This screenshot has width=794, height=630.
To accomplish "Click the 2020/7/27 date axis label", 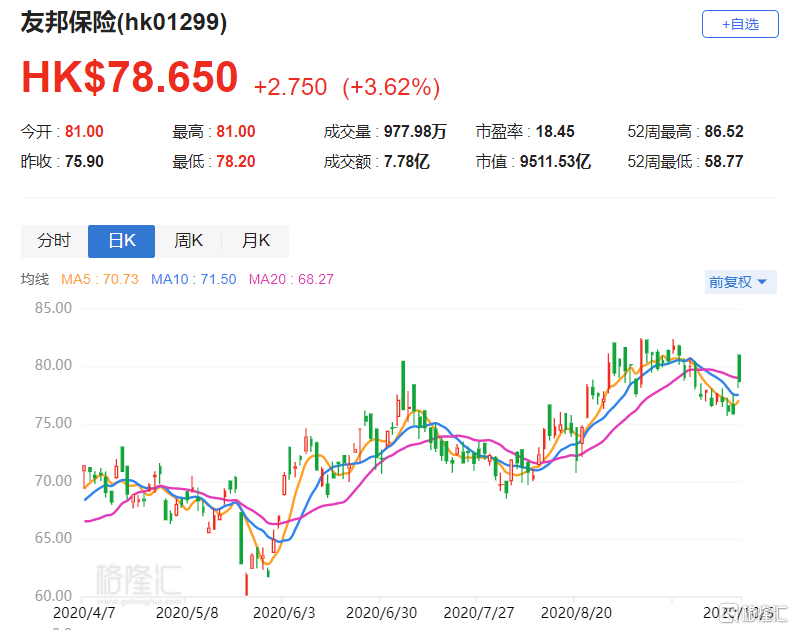I will [479, 613].
